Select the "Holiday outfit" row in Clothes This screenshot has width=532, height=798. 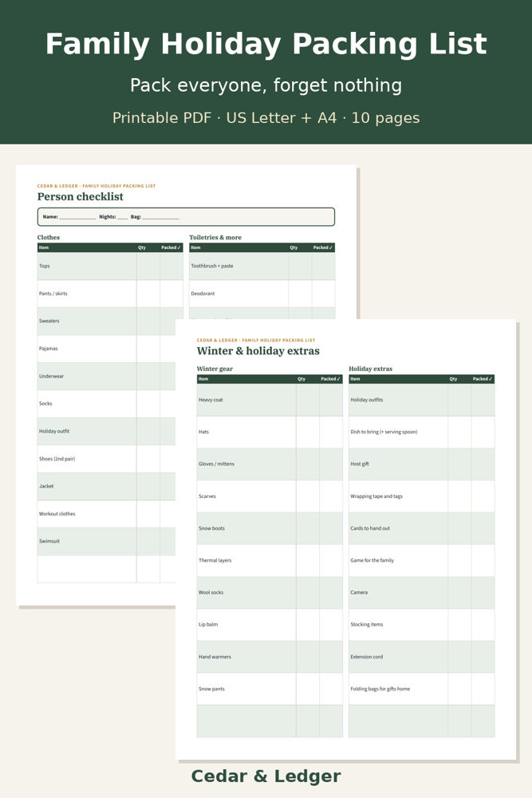pyautogui.click(x=106, y=431)
